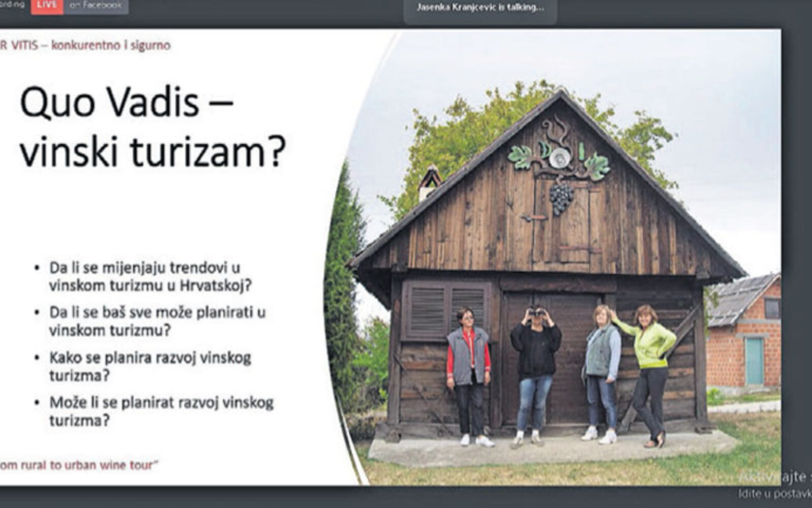
Task: Click the 'rural to urban wine tour' footer
Action: [x=76, y=465]
